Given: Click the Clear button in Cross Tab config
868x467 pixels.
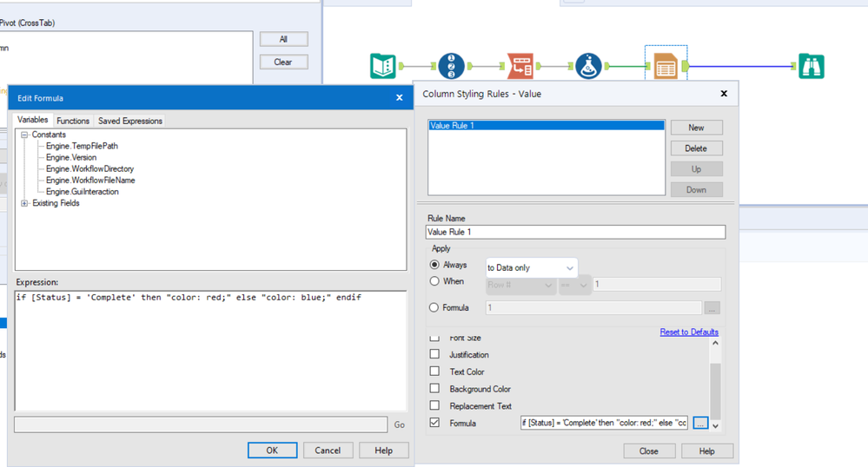Looking at the screenshot, I should click(x=283, y=62).
